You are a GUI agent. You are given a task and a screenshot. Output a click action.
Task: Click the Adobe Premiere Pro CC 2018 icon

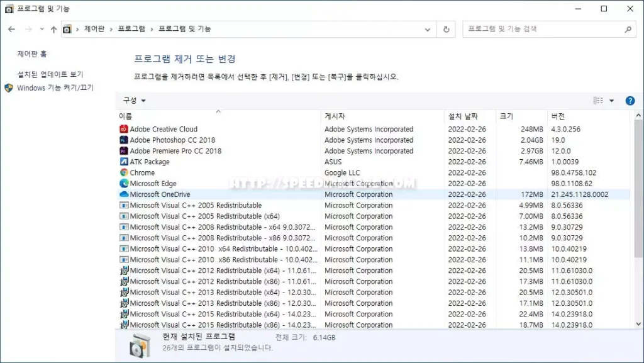pos(124,151)
